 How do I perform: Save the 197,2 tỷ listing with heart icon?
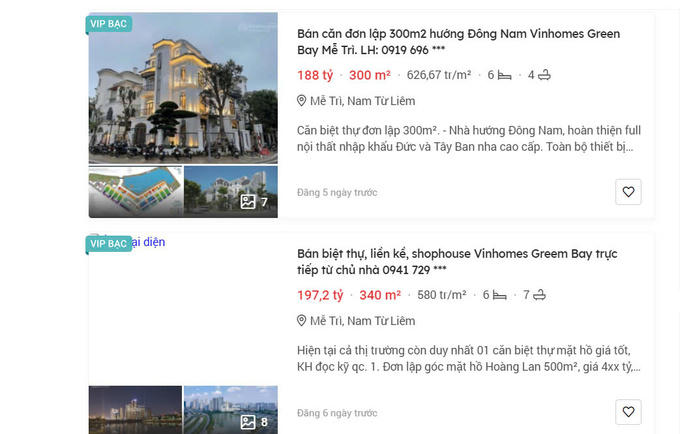pos(628,412)
